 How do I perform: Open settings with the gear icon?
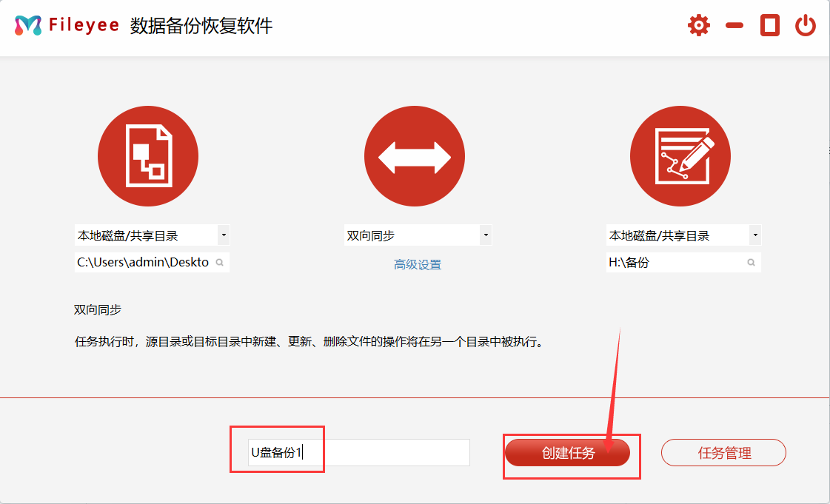click(x=698, y=26)
